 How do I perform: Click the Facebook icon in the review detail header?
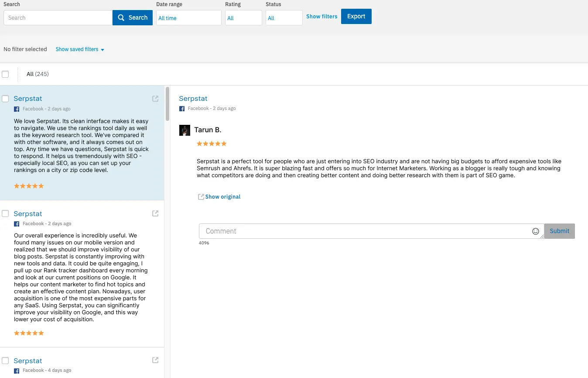click(x=182, y=109)
